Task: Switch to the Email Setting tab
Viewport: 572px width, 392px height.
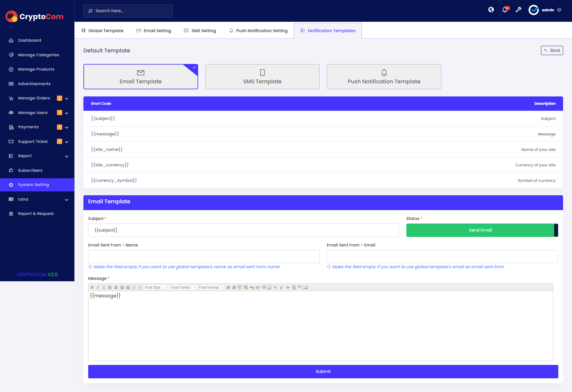Action: 154,31
